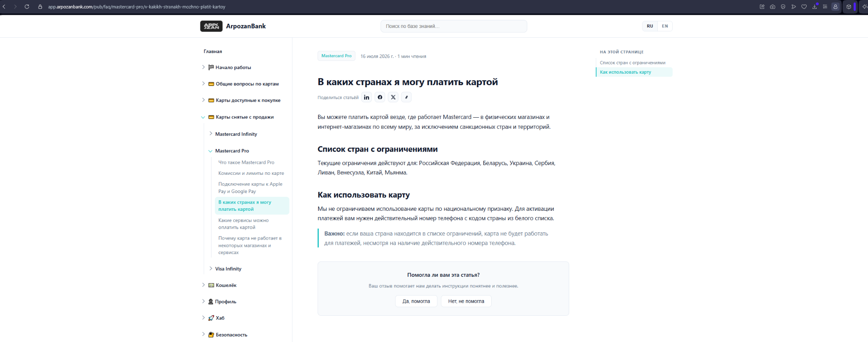868x342 pixels.
Task: Open Подключение карты к Apple Pay article
Action: [250, 188]
